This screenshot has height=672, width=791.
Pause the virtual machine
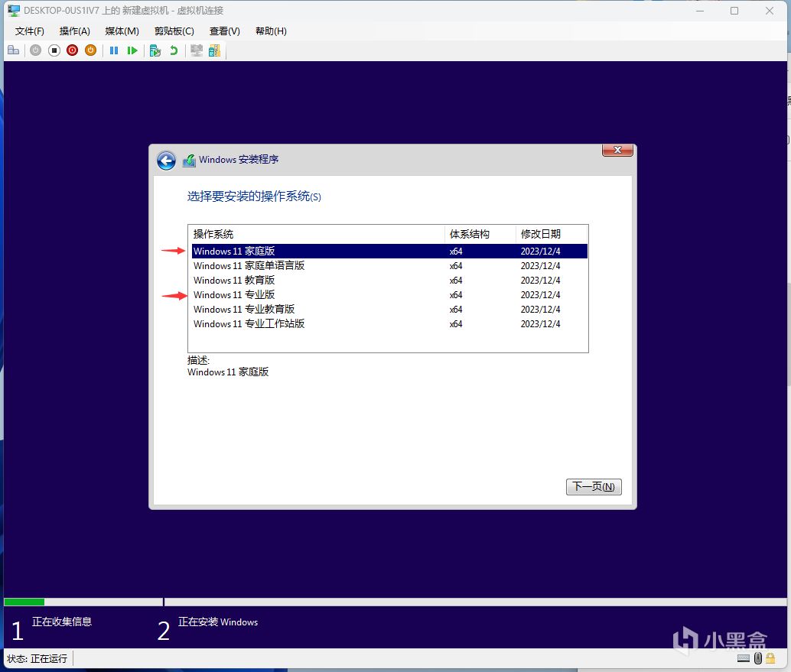[x=114, y=50]
